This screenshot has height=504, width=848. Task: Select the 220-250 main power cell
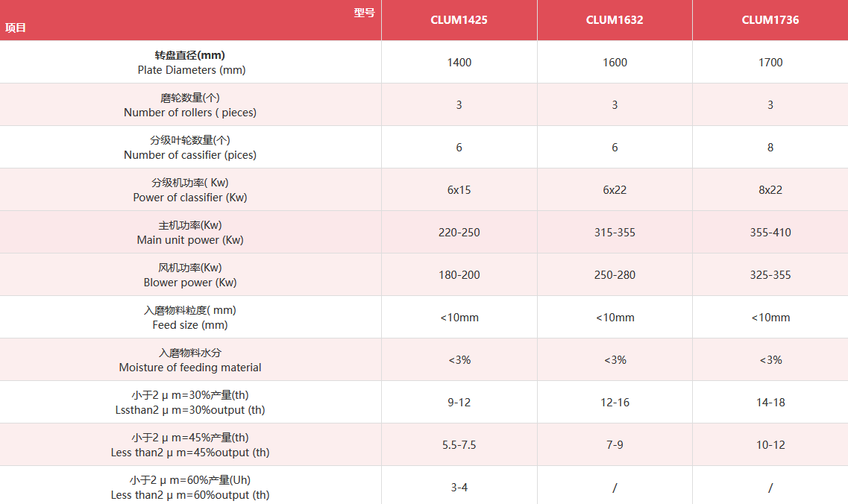pos(459,233)
